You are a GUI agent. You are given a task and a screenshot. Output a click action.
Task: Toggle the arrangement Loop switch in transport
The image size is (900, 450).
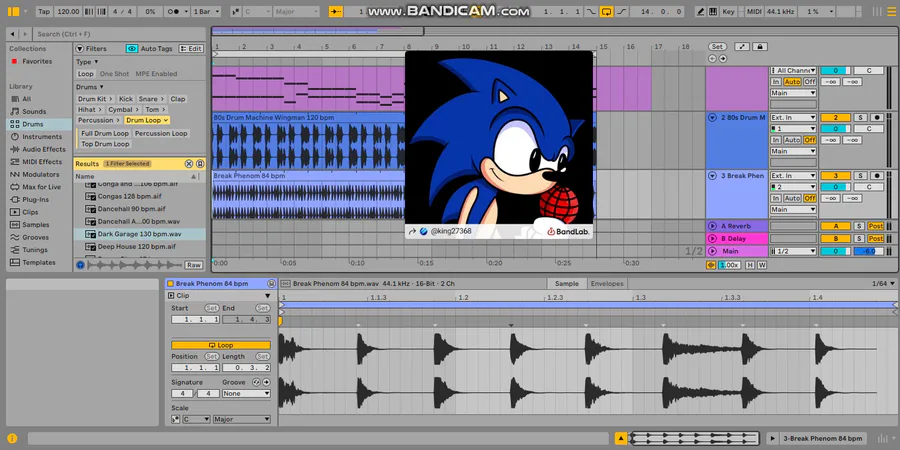coord(606,11)
